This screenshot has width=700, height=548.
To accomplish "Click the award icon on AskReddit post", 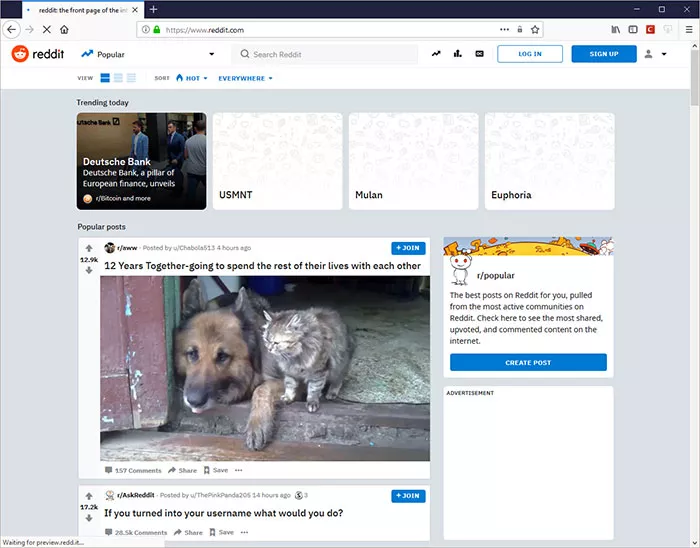I will click(x=299, y=495).
